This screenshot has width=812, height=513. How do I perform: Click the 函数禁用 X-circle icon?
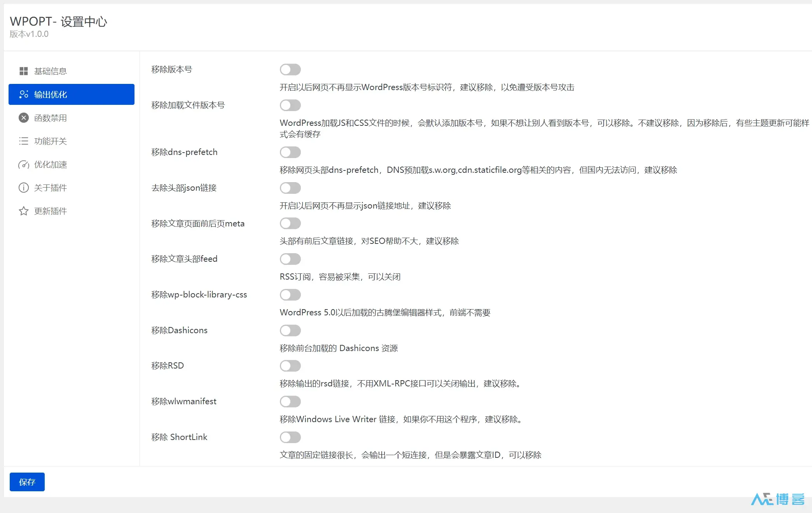coord(24,118)
